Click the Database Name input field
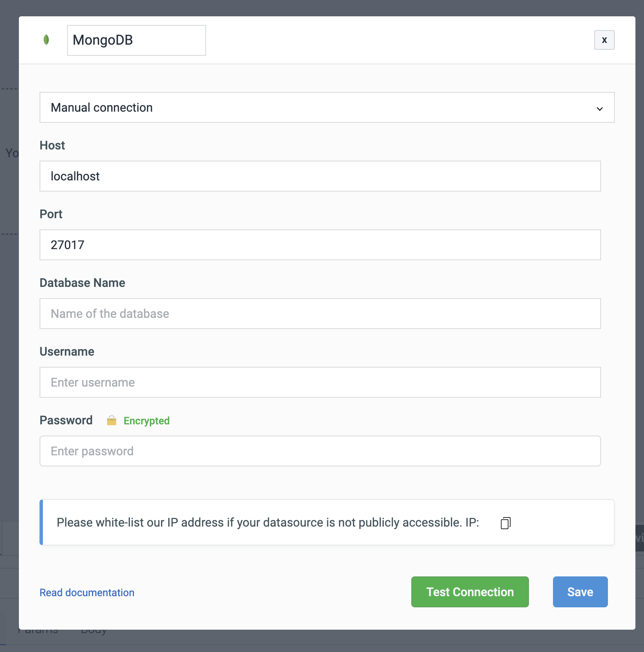Screen dimensions: 644x652 pos(320,314)
